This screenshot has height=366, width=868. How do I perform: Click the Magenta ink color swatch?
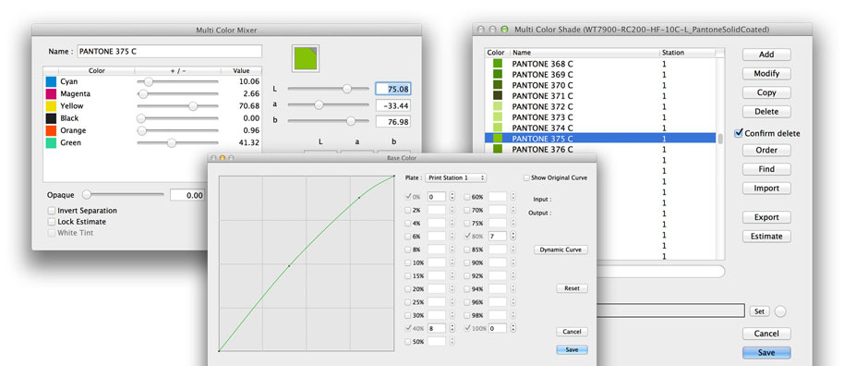click(x=51, y=93)
